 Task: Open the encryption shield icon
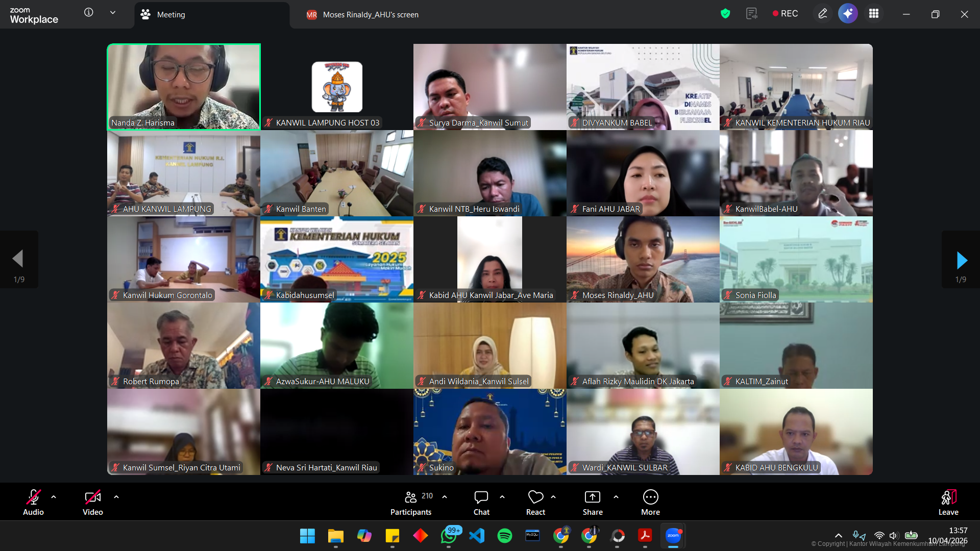(725, 14)
